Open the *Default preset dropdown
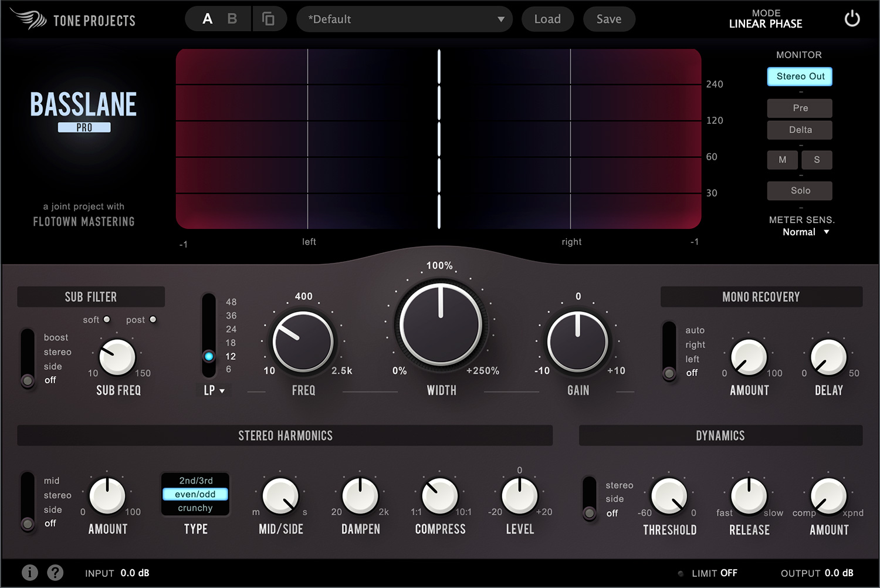Screen dimensions: 880x588 pyautogui.click(x=404, y=19)
